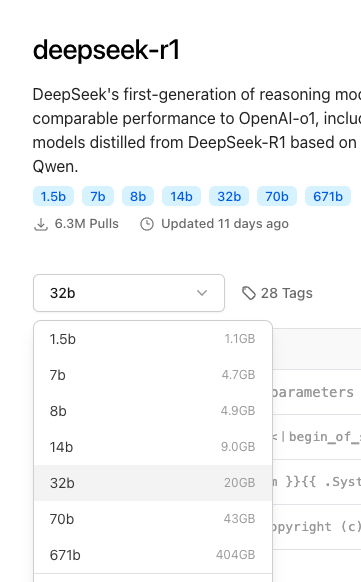Click the 9.0GB size label
Image resolution: width=361 pixels, height=582 pixels.
(x=238, y=447)
